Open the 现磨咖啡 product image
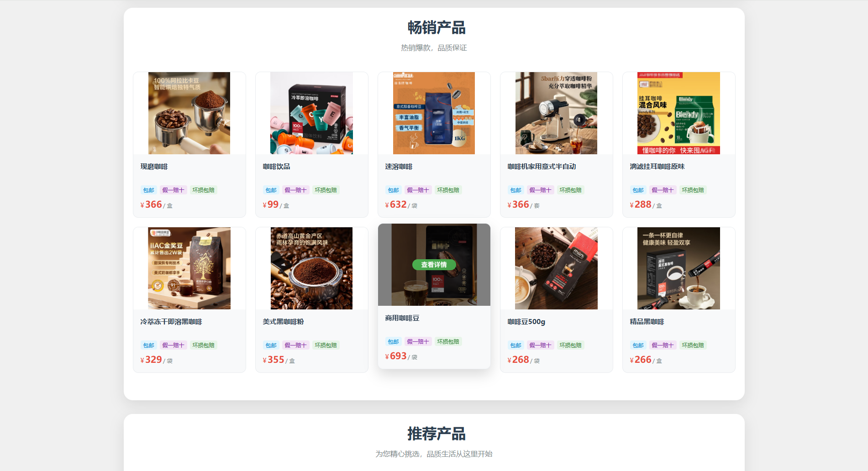The image size is (868, 471). coord(189,113)
